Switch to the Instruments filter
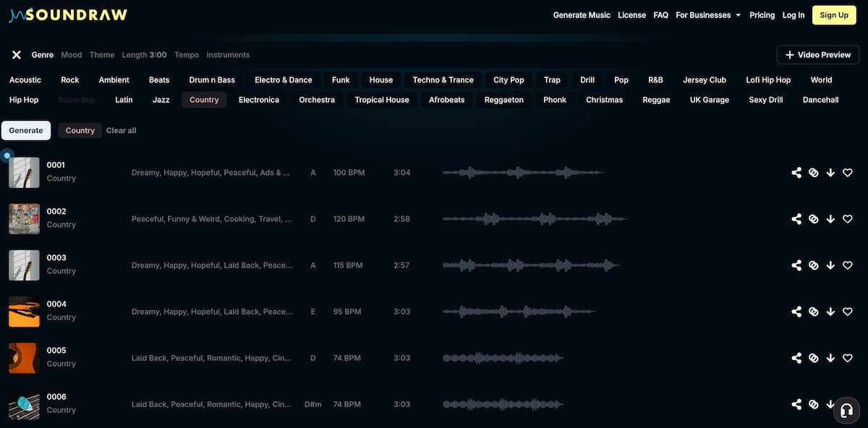The image size is (868, 428). click(228, 55)
